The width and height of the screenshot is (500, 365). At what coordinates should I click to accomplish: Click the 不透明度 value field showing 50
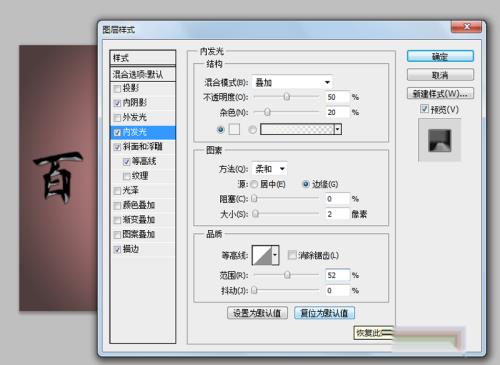[337, 97]
